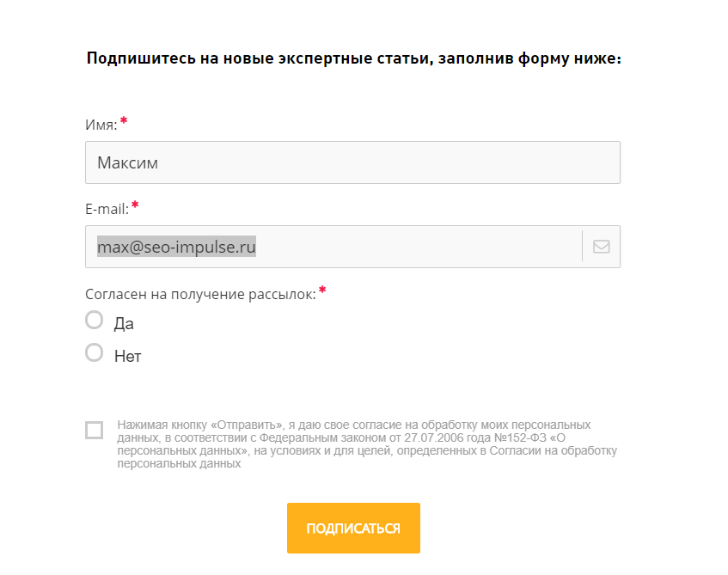Select the Нет radio button

(94, 352)
